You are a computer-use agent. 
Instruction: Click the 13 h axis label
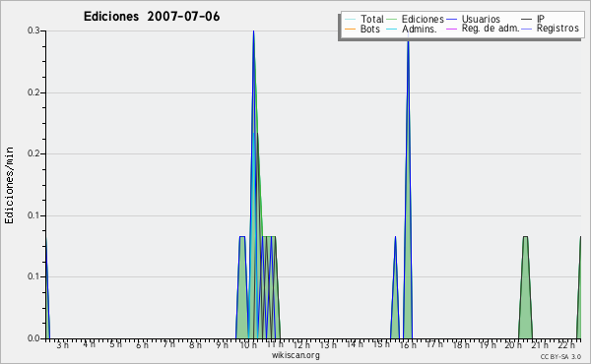(x=328, y=344)
